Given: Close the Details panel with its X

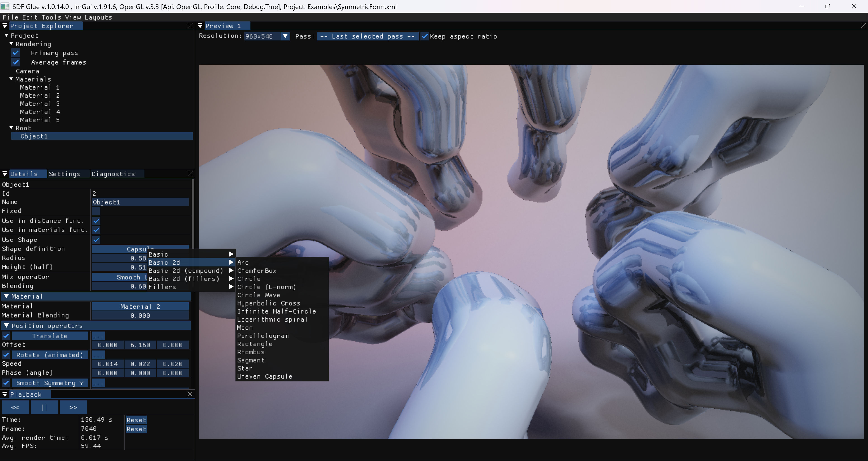Looking at the screenshot, I should click(190, 174).
